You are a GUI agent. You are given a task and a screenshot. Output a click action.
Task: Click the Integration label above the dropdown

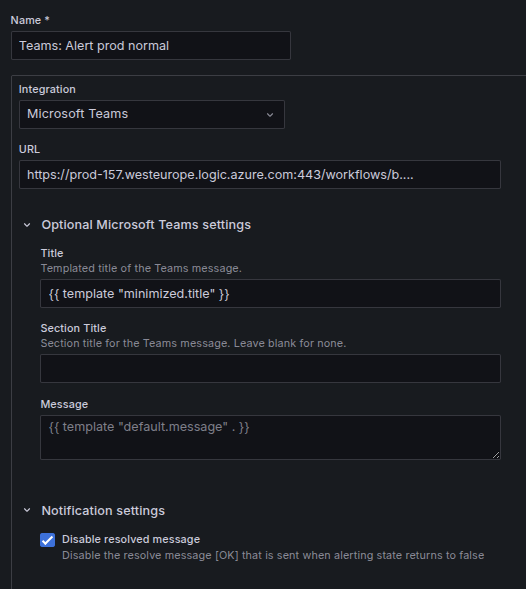pyautogui.click(x=47, y=89)
